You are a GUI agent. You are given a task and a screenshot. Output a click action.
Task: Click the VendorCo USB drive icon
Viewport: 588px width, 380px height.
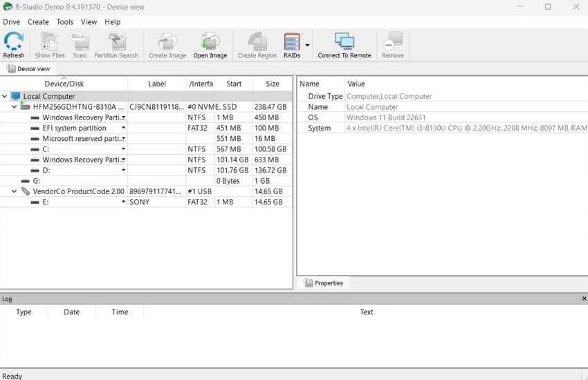coord(26,191)
